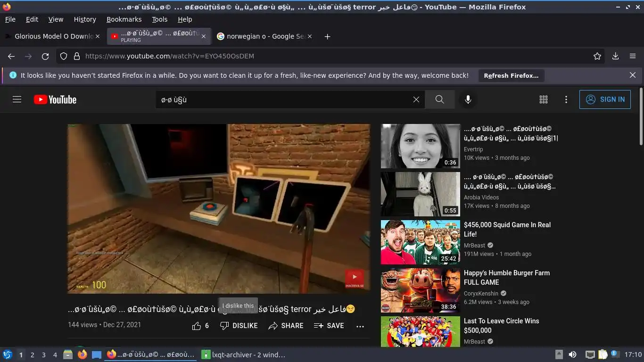
Task: Open Firefox application hamburger menu
Action: (633, 56)
